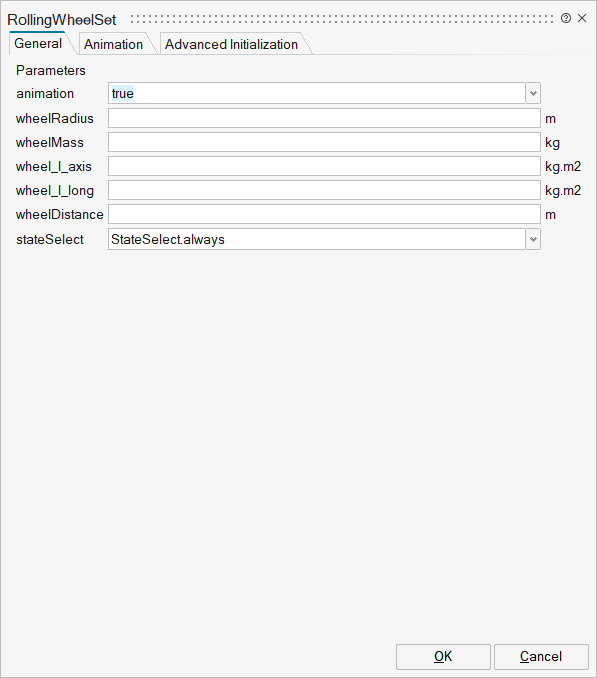Click the StateSelect.always combo box text
597x678 pixels.
tap(168, 240)
